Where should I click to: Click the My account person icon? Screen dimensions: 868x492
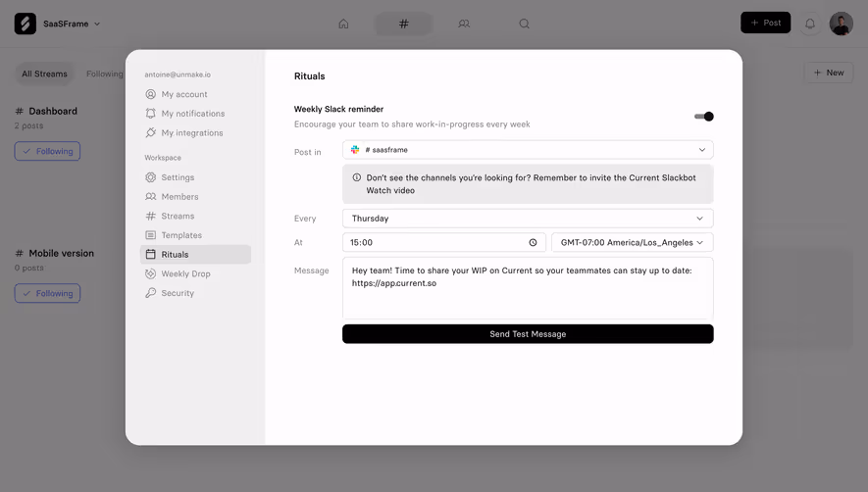[x=151, y=94]
